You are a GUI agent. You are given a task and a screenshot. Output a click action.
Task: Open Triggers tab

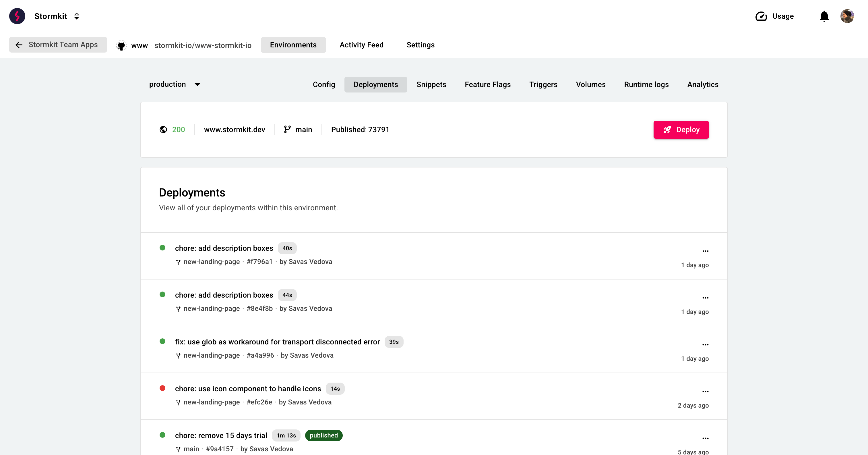point(543,84)
